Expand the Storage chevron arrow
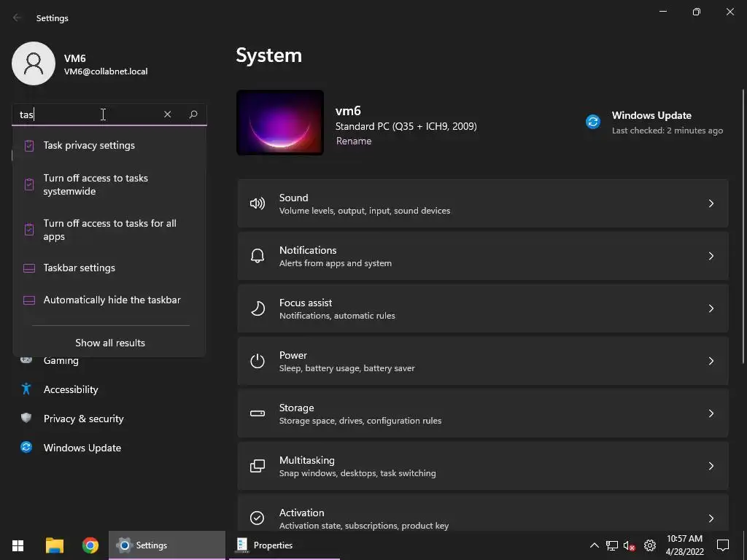Screen dimensions: 747x560 tap(711, 413)
